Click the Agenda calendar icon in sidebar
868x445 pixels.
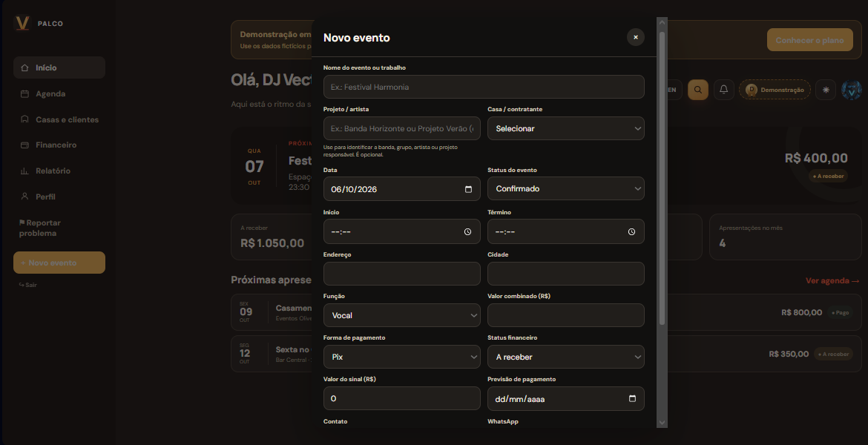[24, 93]
